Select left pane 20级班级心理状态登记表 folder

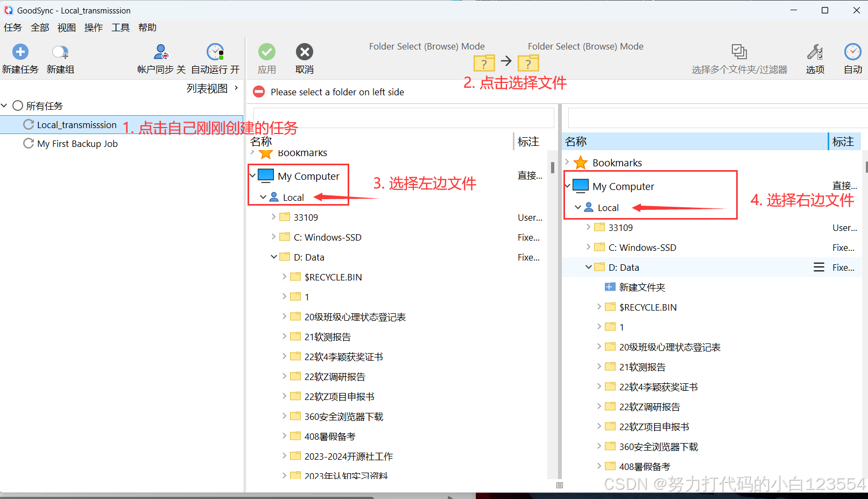(355, 317)
